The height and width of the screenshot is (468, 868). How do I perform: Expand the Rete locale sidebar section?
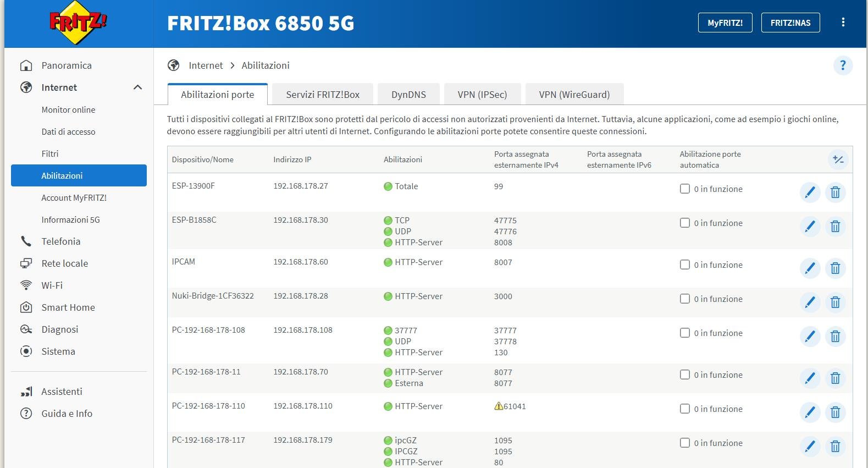(x=64, y=263)
